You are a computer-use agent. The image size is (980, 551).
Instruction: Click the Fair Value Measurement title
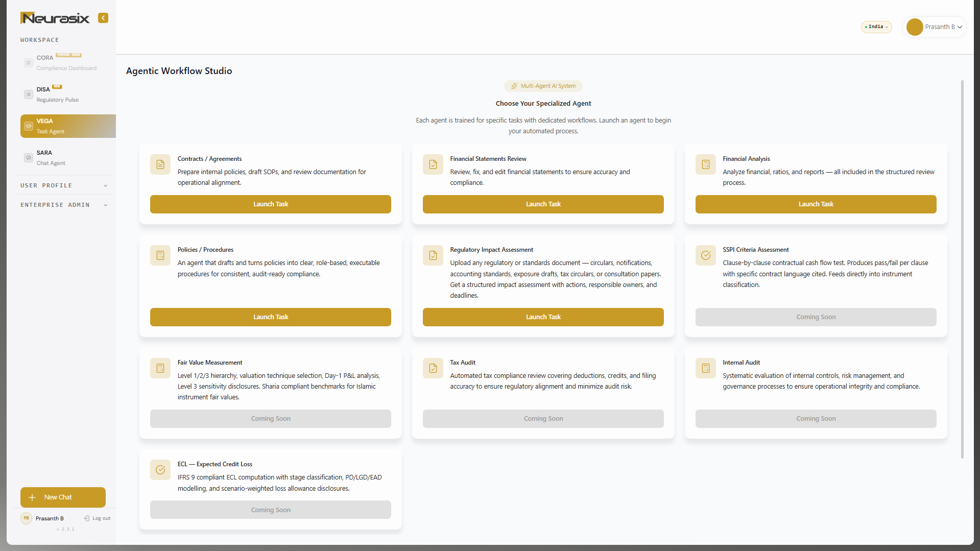pyautogui.click(x=210, y=363)
